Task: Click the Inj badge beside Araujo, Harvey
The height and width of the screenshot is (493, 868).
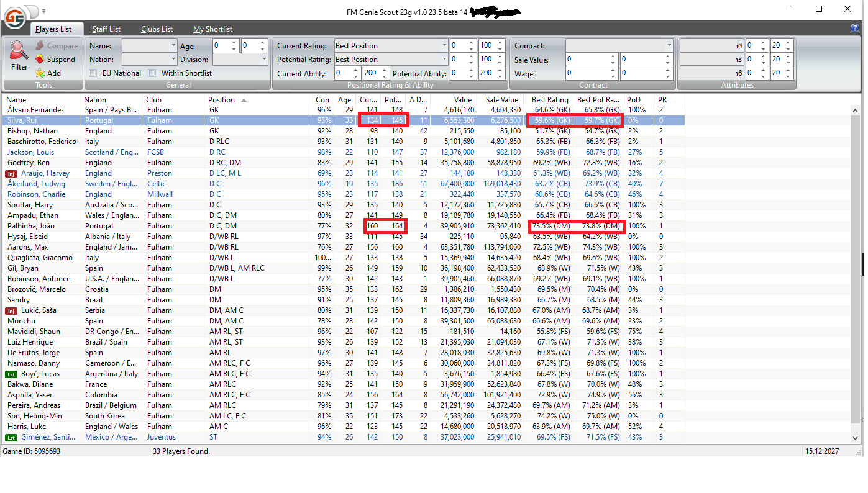Action: tap(11, 173)
